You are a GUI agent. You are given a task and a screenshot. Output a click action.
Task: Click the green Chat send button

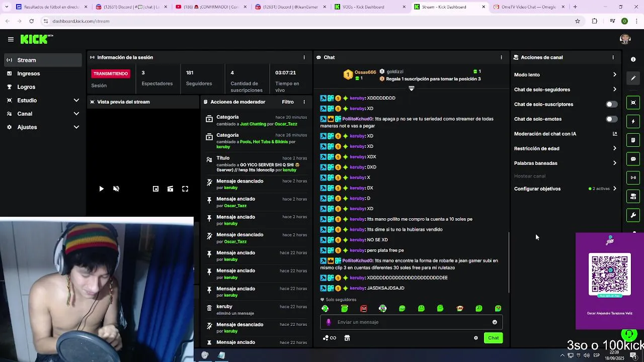click(493, 338)
